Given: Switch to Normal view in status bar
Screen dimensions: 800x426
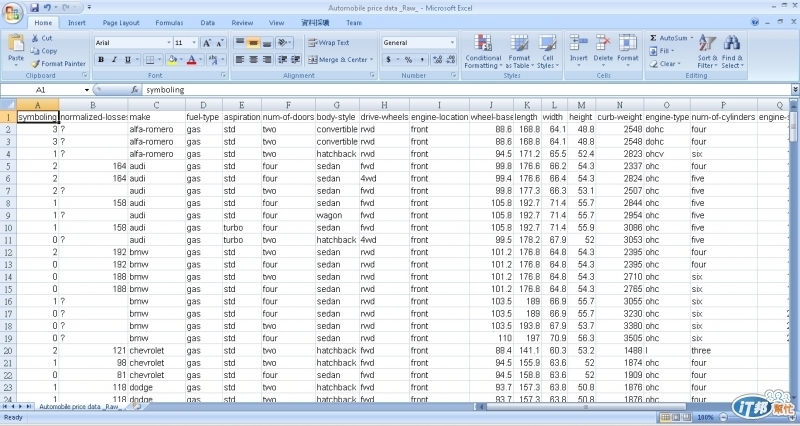Looking at the screenshot, I should 665,417.
